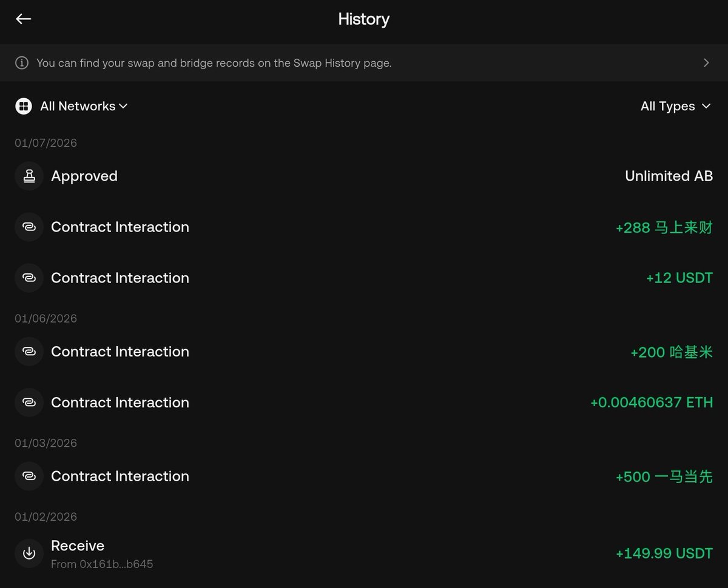Open the Receive transaction entry

coord(364,553)
